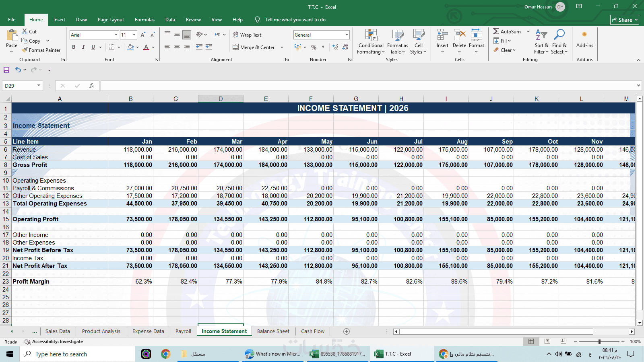The width and height of the screenshot is (644, 362).
Task: Expand the General number format dropdown
Action: [x=347, y=35]
